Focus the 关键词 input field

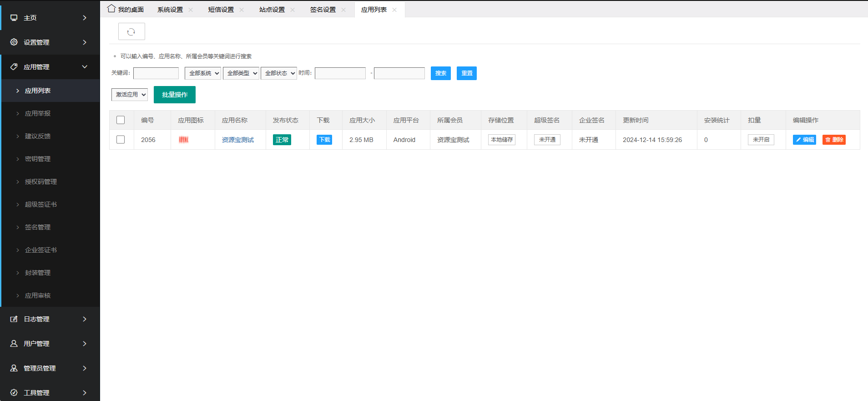tap(156, 73)
